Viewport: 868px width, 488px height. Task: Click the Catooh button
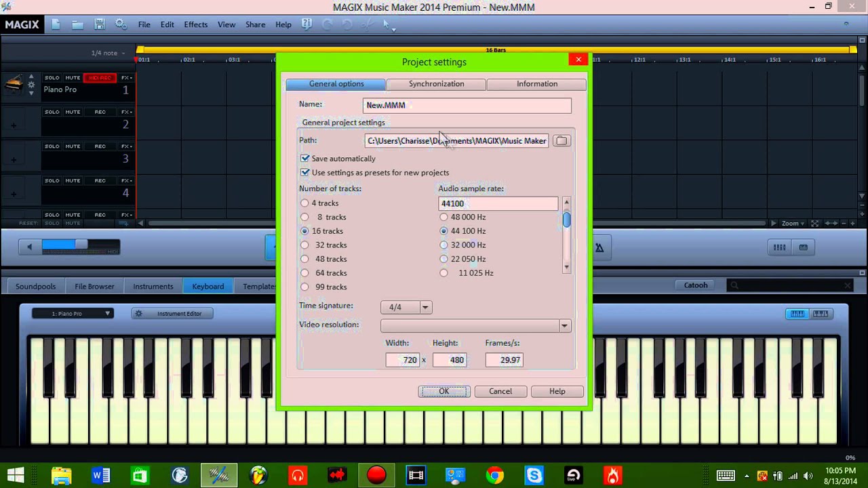[x=696, y=285]
